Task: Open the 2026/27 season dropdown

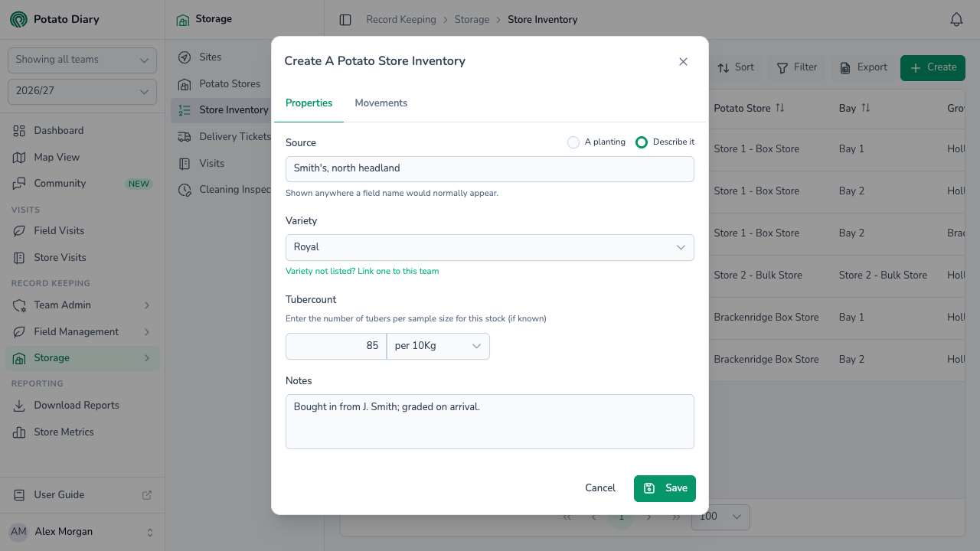Action: pyautogui.click(x=82, y=91)
